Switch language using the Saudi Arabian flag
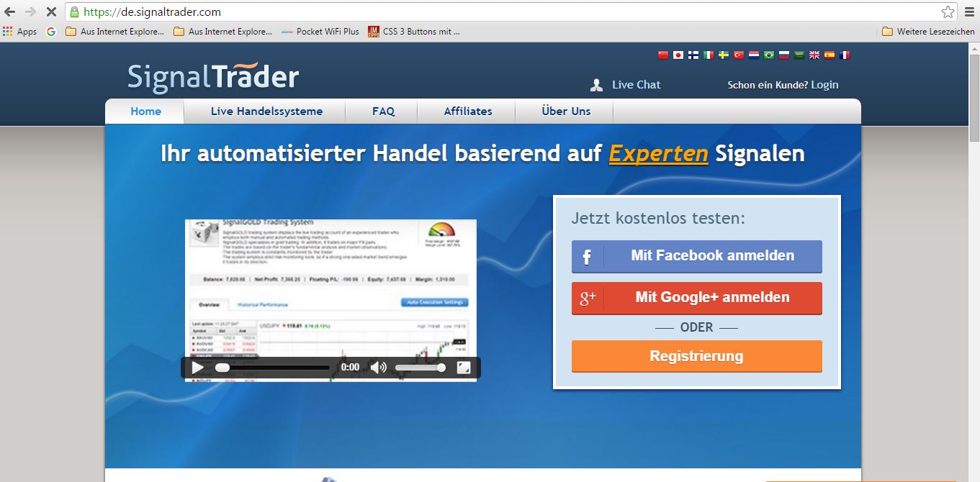Viewport: 980px width, 482px height. click(799, 55)
